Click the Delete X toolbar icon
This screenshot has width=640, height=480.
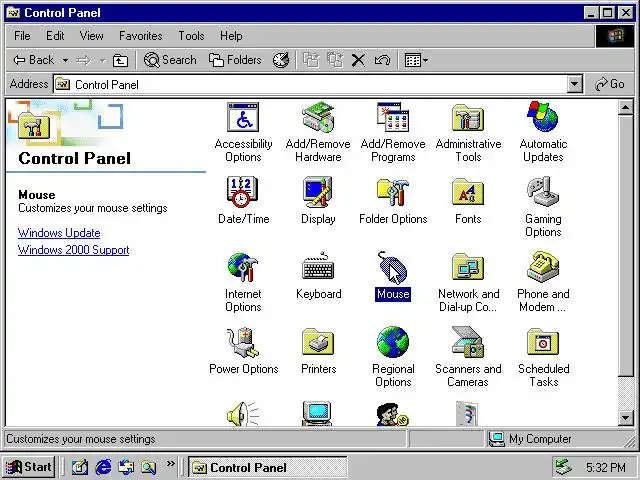(358, 60)
